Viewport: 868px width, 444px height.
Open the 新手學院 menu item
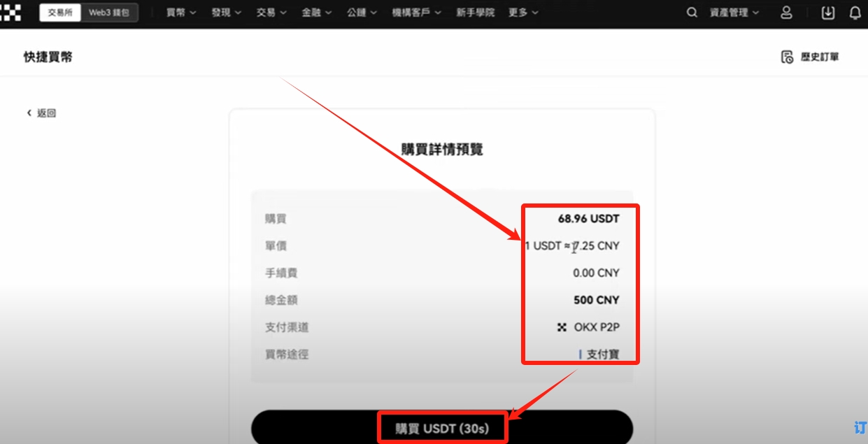point(475,13)
